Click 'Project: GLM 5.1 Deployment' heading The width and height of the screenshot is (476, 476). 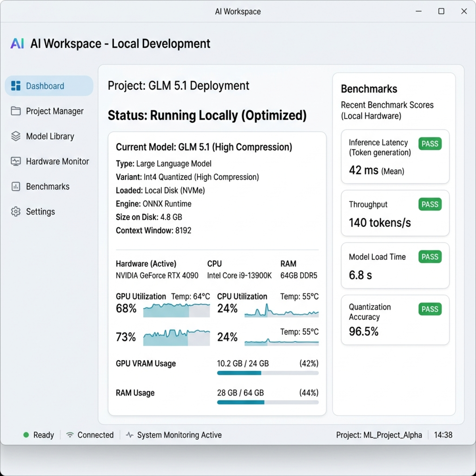point(178,85)
